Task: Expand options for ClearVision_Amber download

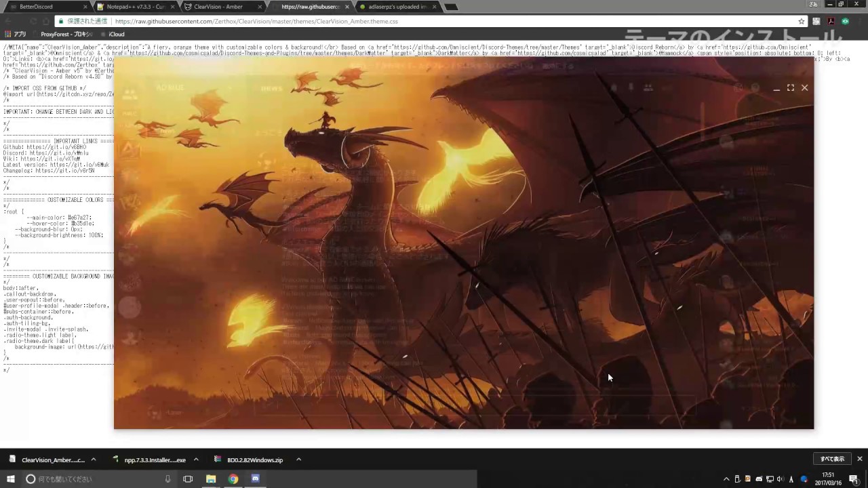Action: tap(94, 460)
